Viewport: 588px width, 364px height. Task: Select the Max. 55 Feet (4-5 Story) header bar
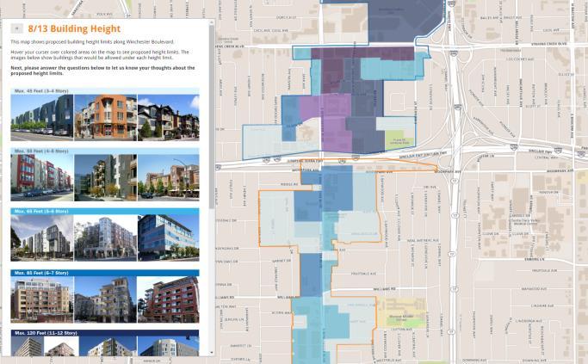tap(105, 151)
